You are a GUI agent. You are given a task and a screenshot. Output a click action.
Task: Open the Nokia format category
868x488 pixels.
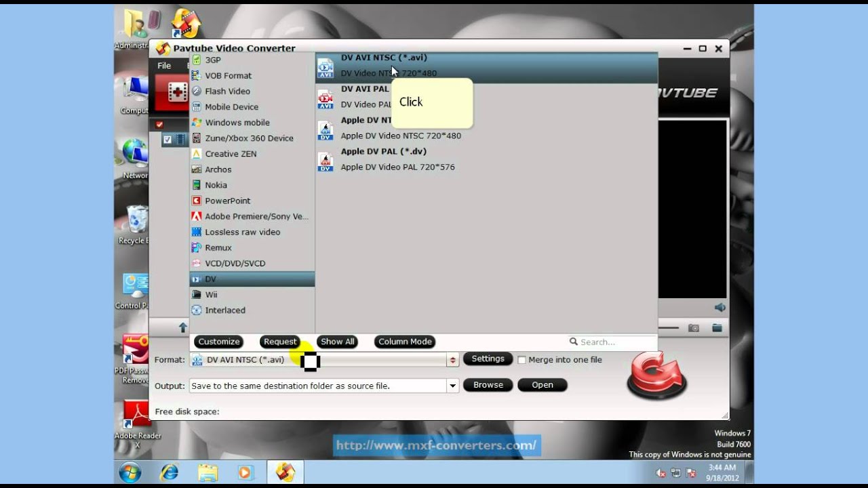pos(252,184)
